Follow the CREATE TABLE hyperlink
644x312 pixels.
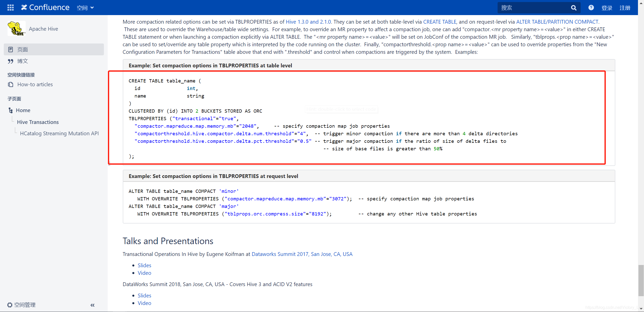[440, 22]
